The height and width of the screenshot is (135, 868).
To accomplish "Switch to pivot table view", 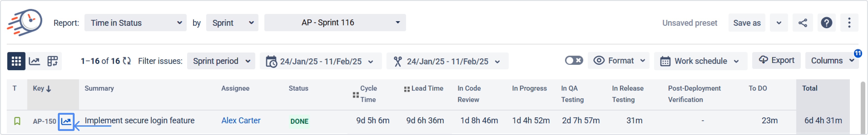I will [x=53, y=61].
